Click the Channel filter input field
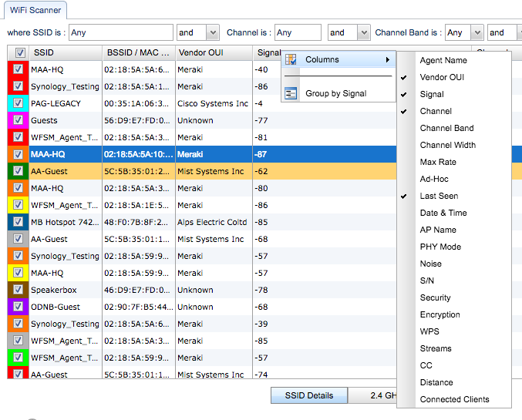Image resolution: width=522 pixels, height=420 pixels. (298, 32)
